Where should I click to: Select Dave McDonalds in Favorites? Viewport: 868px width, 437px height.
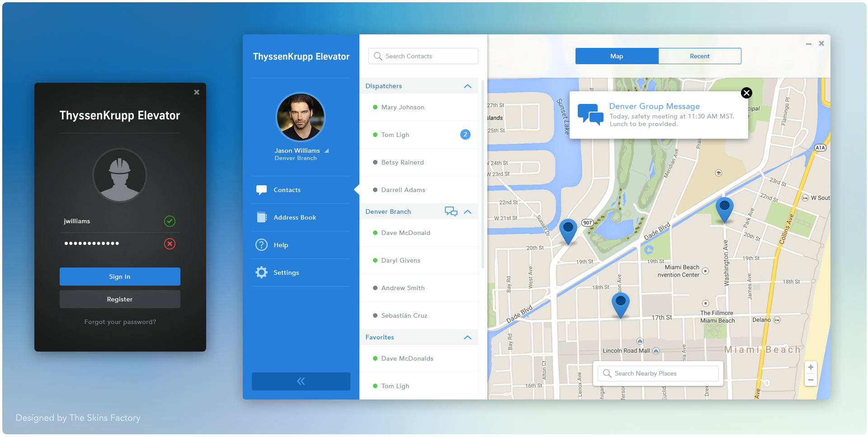tap(419, 358)
